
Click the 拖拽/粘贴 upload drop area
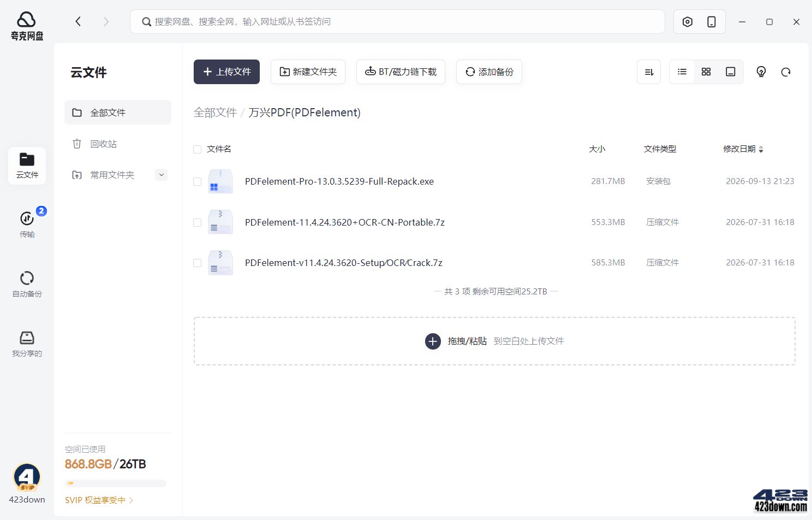tap(494, 341)
